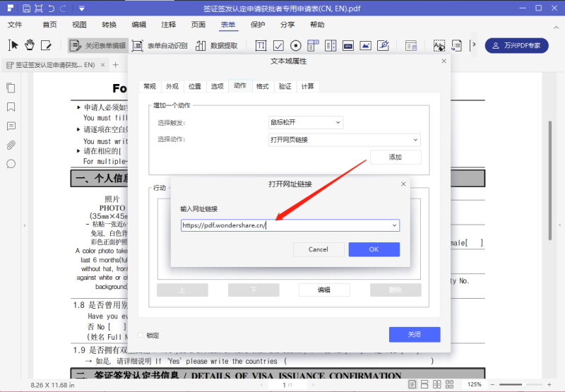Switch to the Validate properties tab
Screen dimensions: 565x392
285,86
